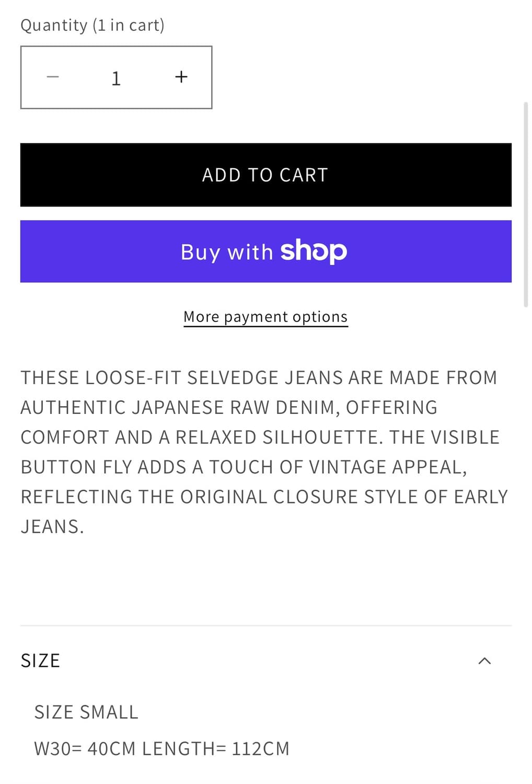Click the SIZE SMALL text line
The width and height of the screenshot is (532, 784).
(x=86, y=712)
